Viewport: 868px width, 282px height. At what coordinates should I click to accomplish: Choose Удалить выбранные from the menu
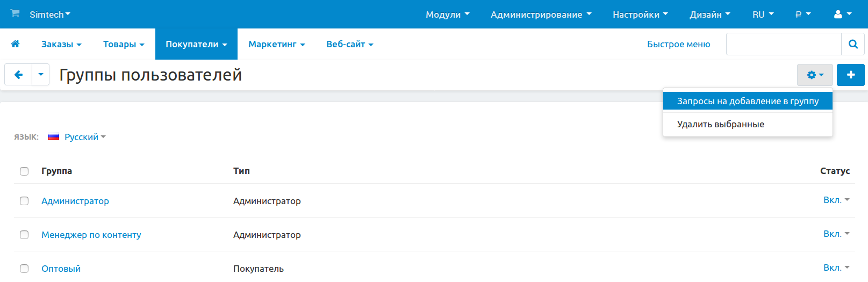click(720, 124)
